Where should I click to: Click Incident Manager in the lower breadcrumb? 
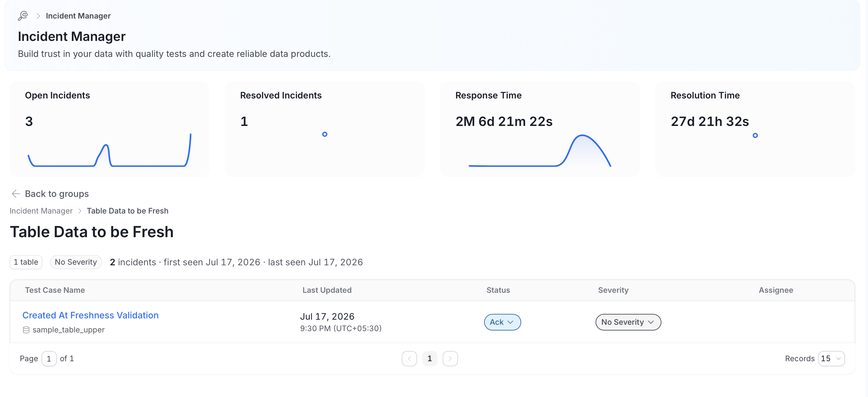[x=41, y=211]
